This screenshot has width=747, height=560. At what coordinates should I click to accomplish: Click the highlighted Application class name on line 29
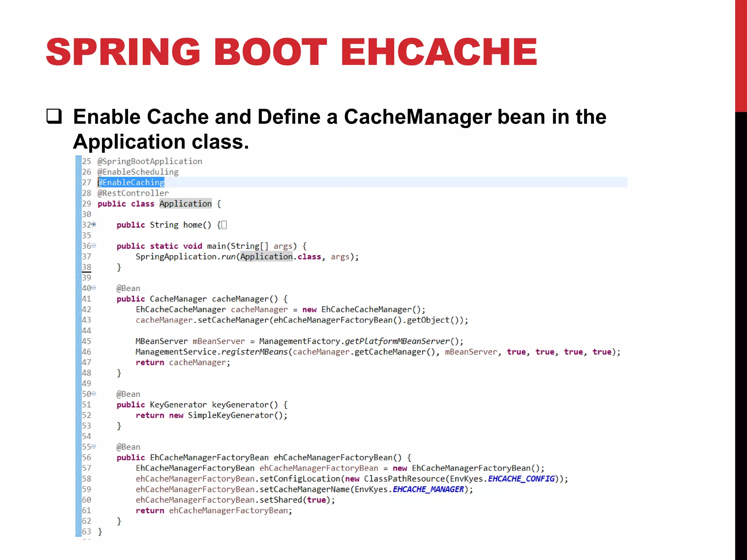pos(185,203)
